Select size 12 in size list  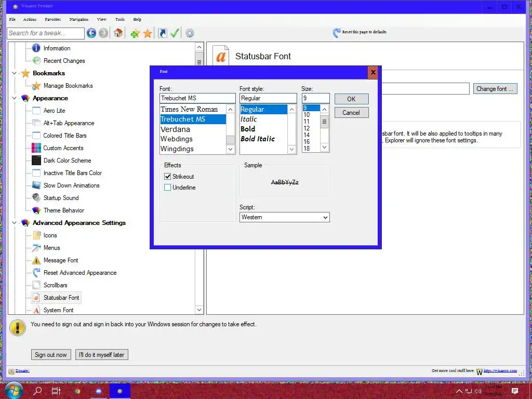tap(307, 128)
